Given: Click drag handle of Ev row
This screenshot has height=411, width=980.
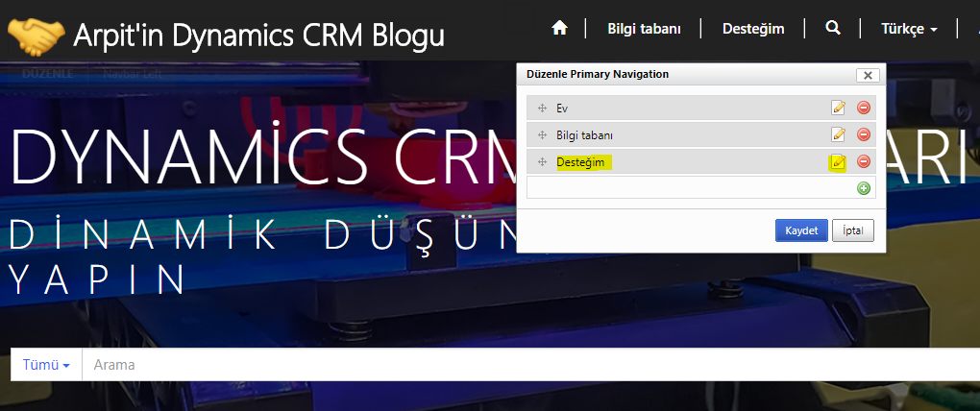Looking at the screenshot, I should tap(542, 109).
